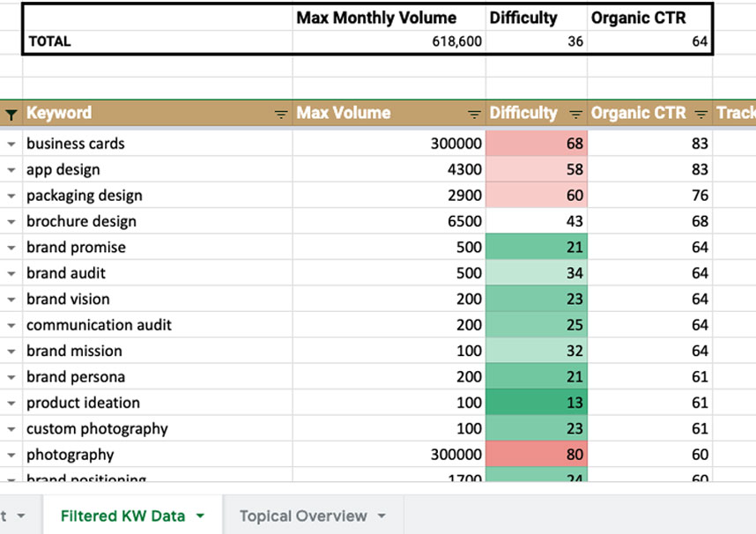Viewport: 756px width, 534px height.
Task: Select the Filtered KW Data sheet tab
Action: coord(122,516)
